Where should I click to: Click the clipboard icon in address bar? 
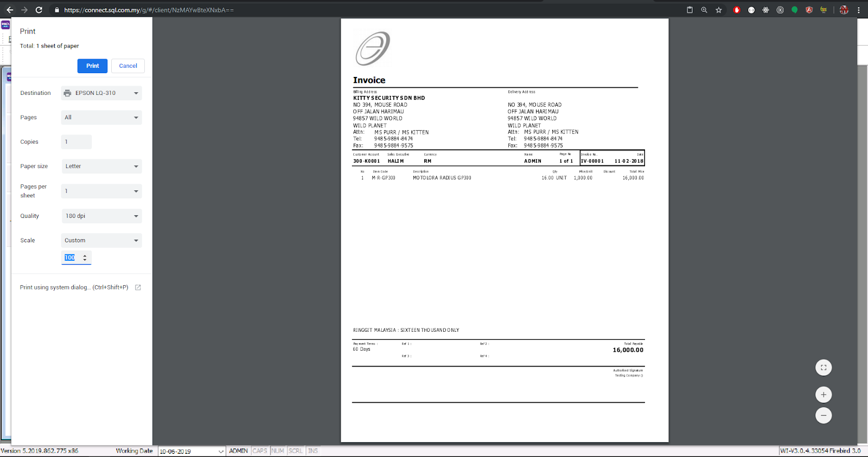[x=690, y=10]
